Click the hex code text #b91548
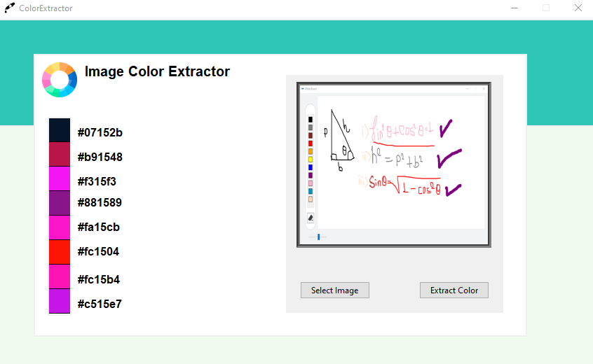Viewport: 593px width, 364px height. tap(100, 157)
